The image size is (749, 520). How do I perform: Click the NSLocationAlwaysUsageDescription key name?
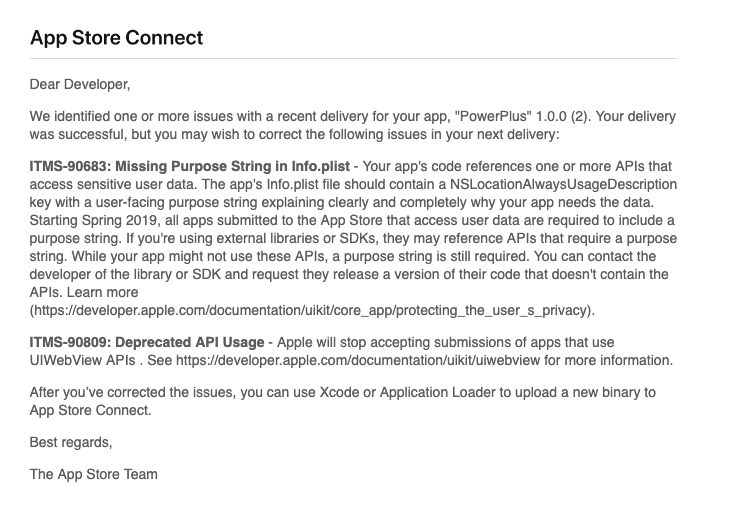tap(563, 184)
